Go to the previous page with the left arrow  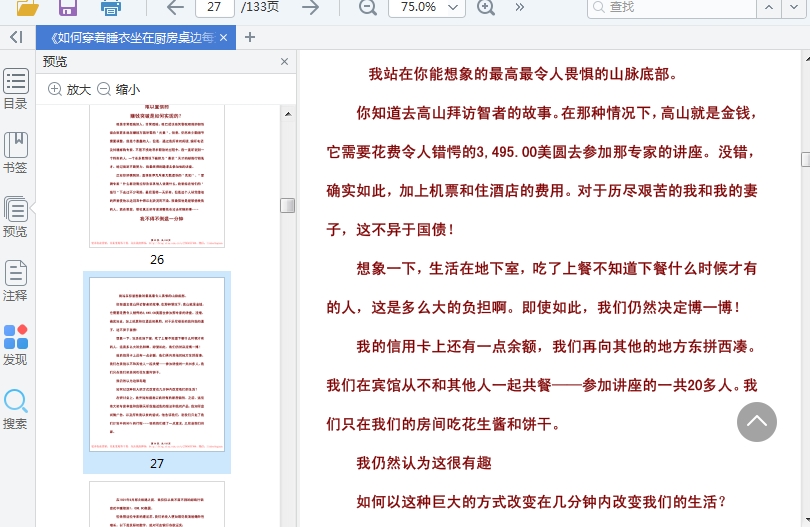(176, 7)
